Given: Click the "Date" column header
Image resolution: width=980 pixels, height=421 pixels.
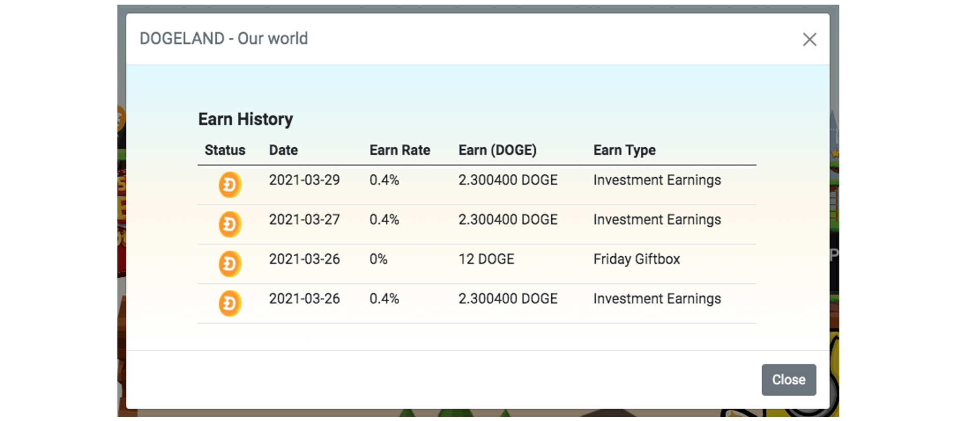Looking at the screenshot, I should 283,150.
